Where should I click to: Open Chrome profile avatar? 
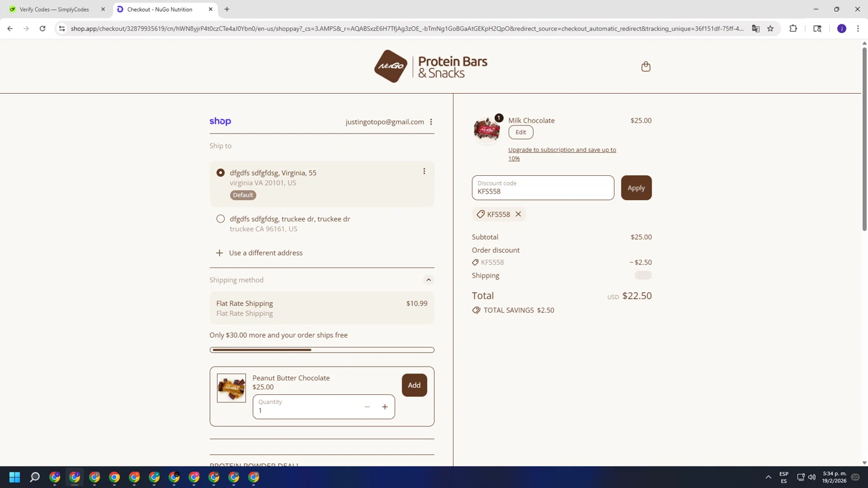pyautogui.click(x=842, y=28)
